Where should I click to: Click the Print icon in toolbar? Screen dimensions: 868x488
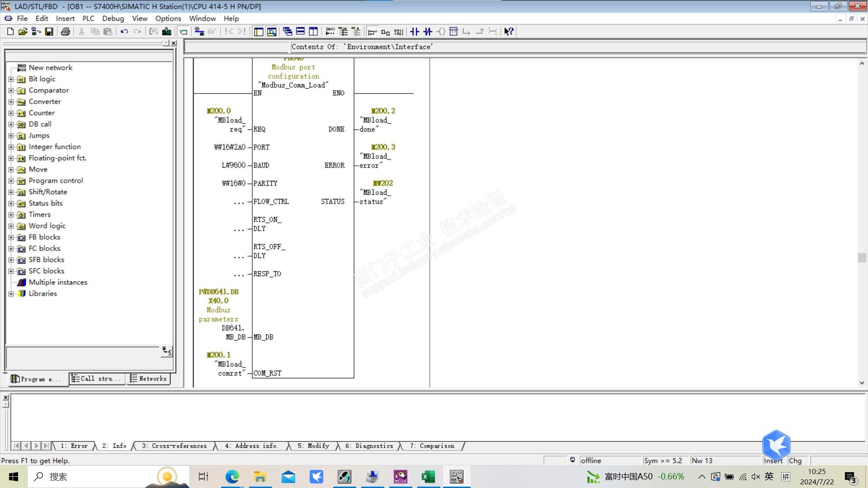point(66,32)
